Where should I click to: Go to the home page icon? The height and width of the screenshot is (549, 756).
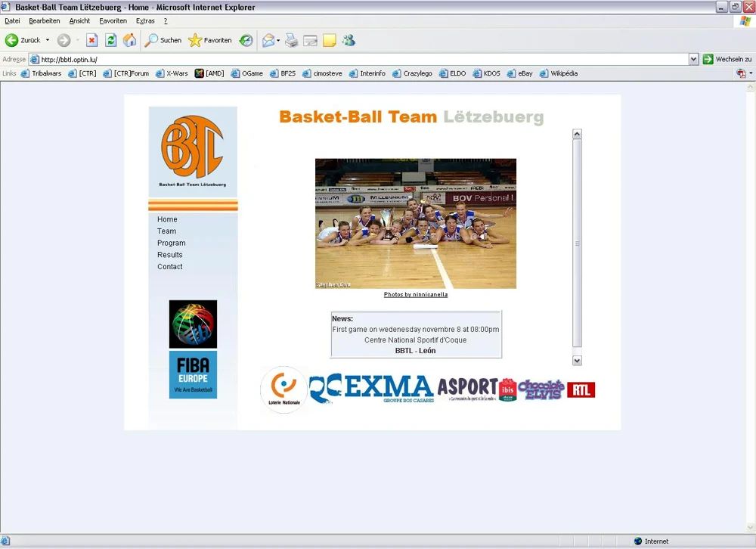(x=129, y=40)
